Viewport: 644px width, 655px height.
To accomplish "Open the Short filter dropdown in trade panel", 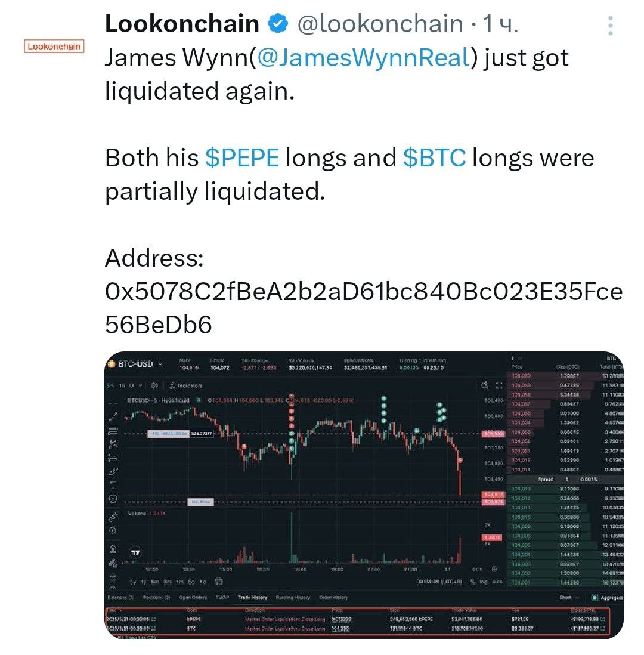I will pyautogui.click(x=569, y=597).
